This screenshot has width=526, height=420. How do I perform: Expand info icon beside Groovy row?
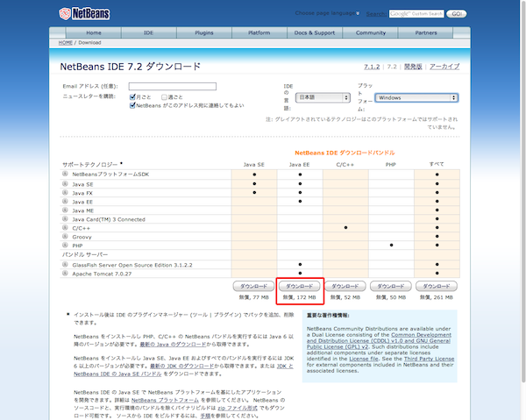point(65,236)
